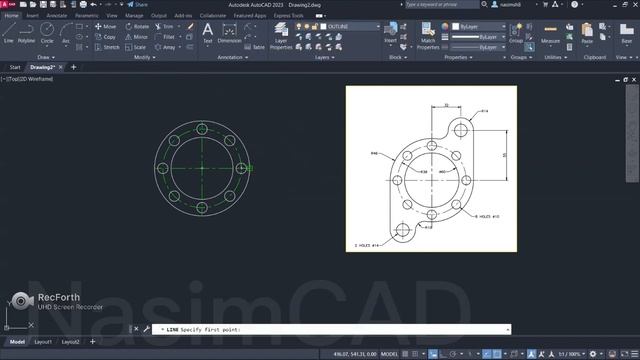Select the Circle tool

(x=47, y=33)
